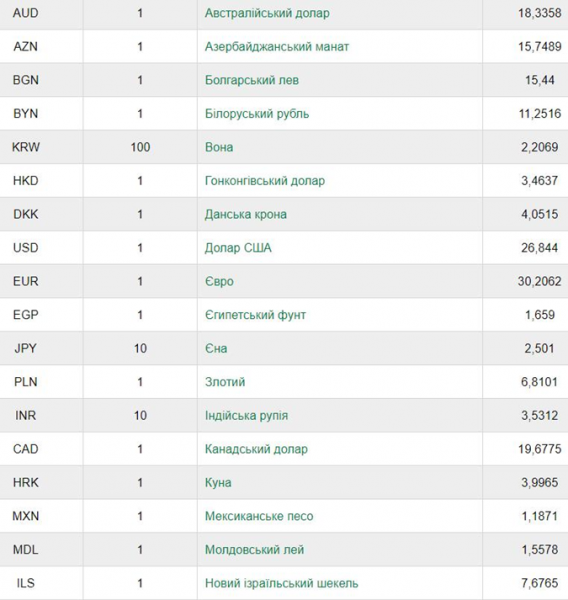
Task: Click the unit count 1 for EUR
Action: click(x=140, y=281)
